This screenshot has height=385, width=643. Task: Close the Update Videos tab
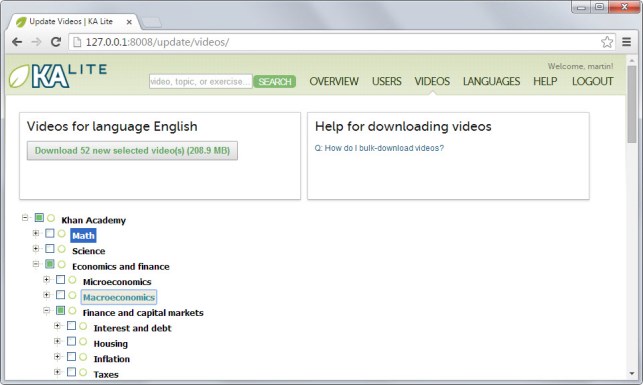coord(129,22)
